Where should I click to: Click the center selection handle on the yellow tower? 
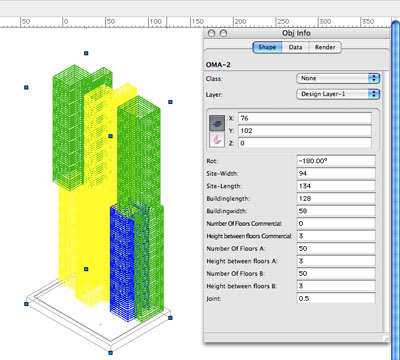tap(111, 136)
